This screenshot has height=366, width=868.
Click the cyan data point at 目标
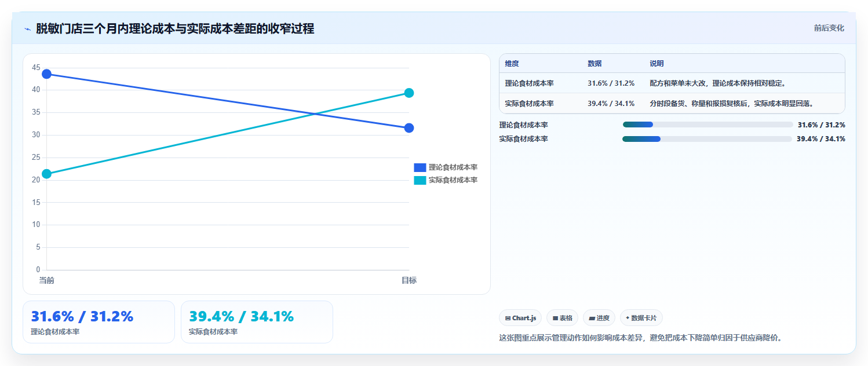tap(409, 93)
